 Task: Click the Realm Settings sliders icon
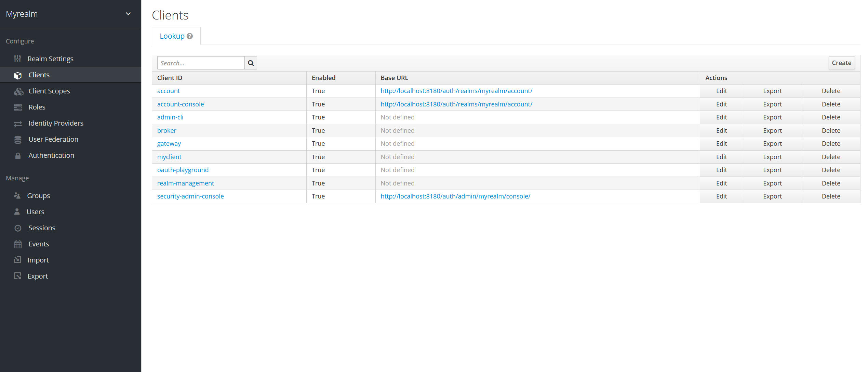coord(17,59)
